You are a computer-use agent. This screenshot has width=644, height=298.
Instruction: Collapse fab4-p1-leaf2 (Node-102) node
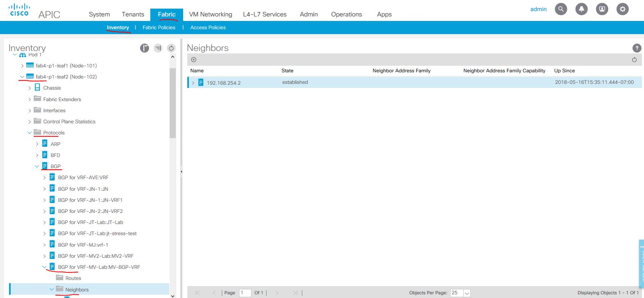pyautogui.click(x=22, y=76)
